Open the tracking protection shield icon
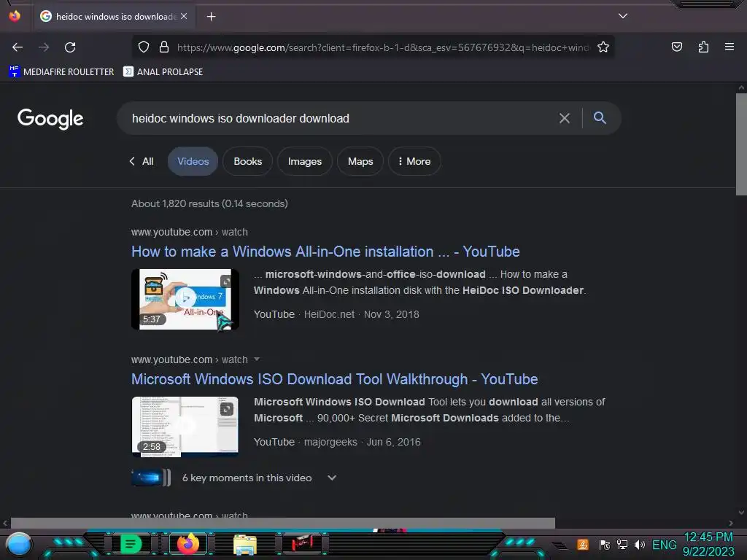747x560 pixels. (144, 47)
